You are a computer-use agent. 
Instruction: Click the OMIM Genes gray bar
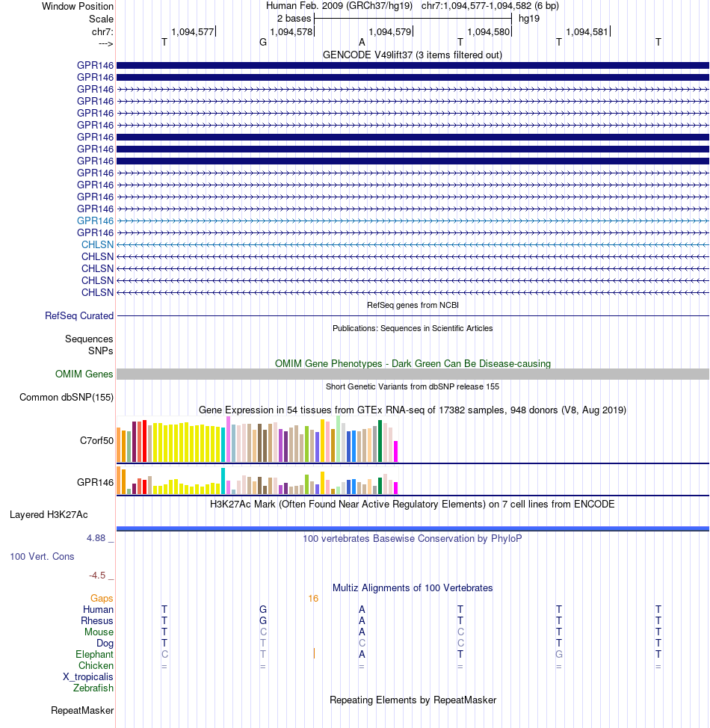click(x=413, y=374)
